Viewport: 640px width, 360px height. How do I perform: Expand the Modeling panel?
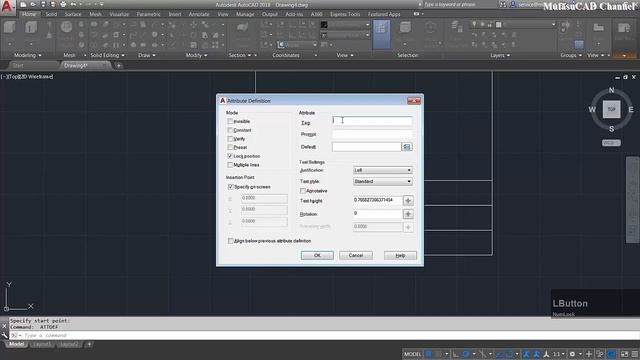coord(28,55)
